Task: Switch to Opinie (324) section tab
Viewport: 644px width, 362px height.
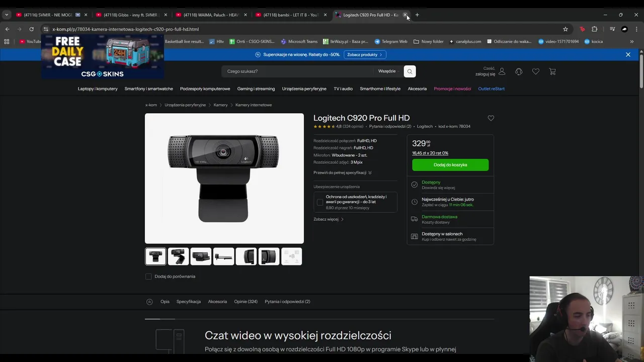Action: point(246,302)
